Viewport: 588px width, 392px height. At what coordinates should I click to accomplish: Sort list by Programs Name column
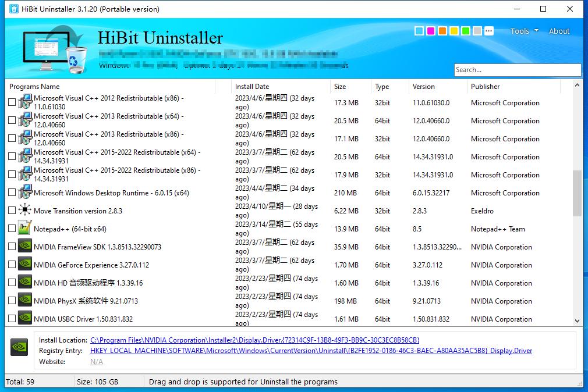[x=34, y=87]
